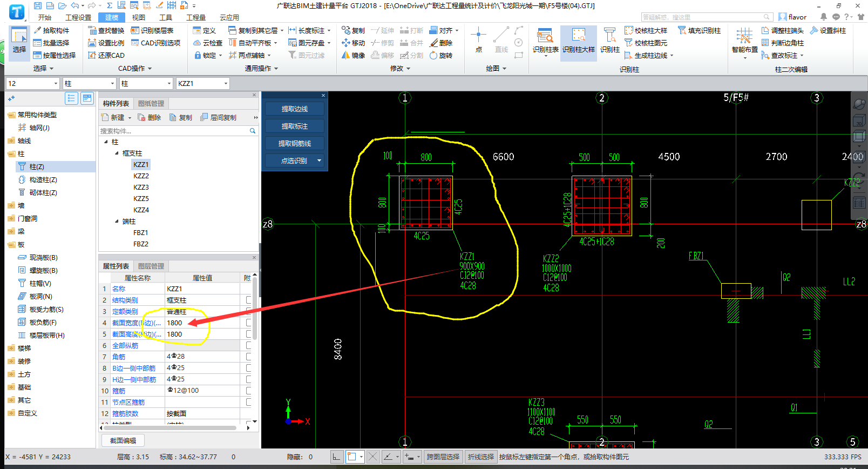The width and height of the screenshot is (868, 469).
Task: Select KZZ2 in the component list
Action: [141, 176]
